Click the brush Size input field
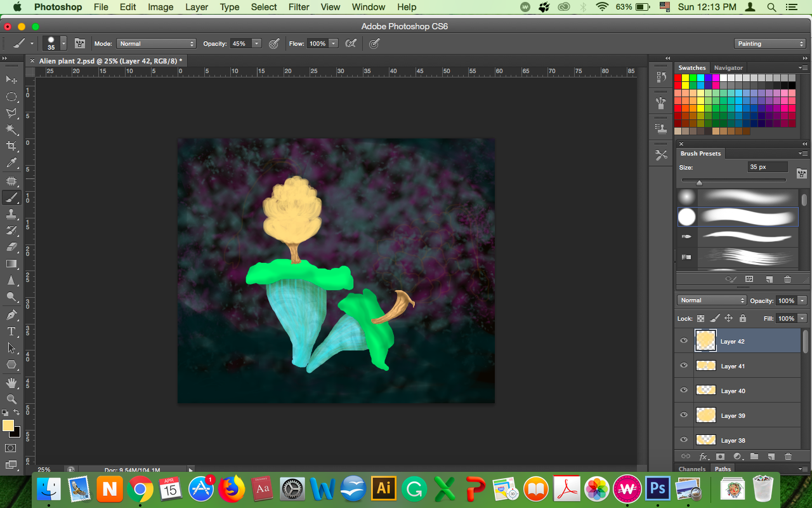Screen dimensions: 812x508 click(x=768, y=167)
